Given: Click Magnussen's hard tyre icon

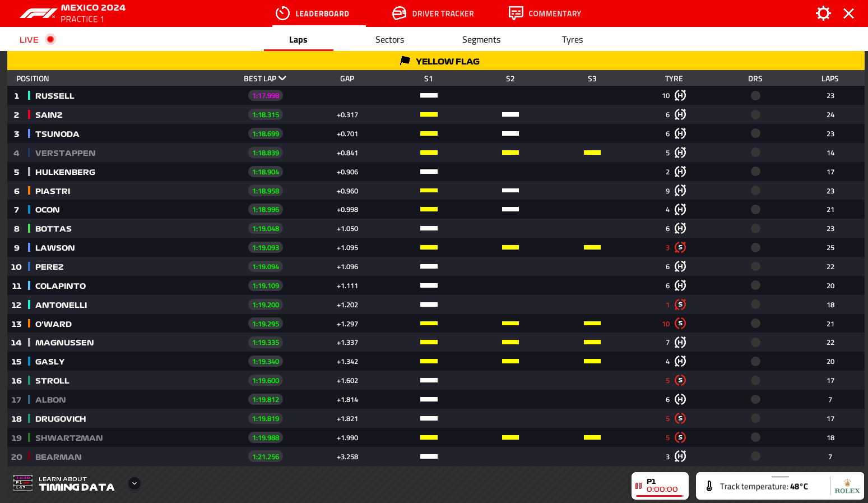Looking at the screenshot, I should [x=680, y=342].
